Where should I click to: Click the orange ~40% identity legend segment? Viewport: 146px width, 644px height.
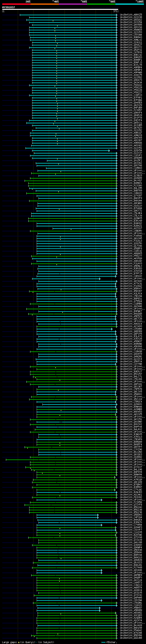pyautogui.click(x=45, y=4)
